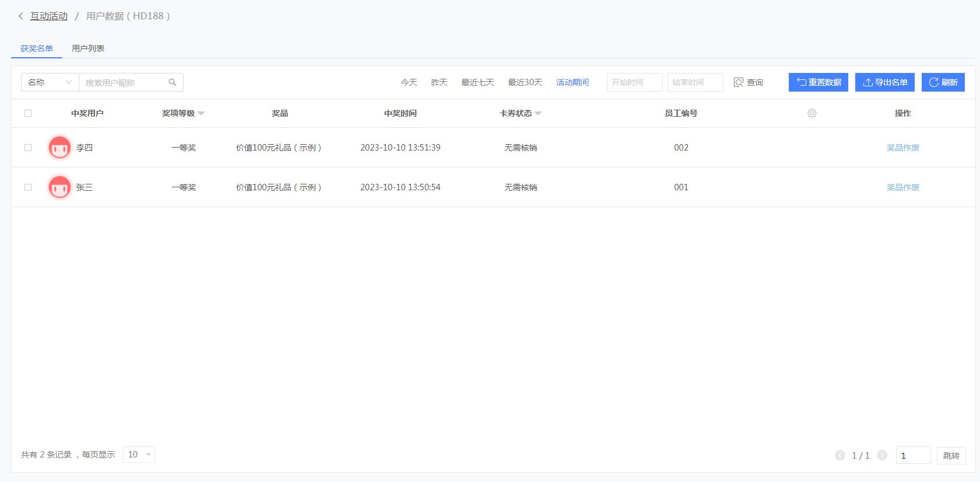980x482 pixels.
Task: Click the magnifier search icon
Action: click(x=173, y=82)
